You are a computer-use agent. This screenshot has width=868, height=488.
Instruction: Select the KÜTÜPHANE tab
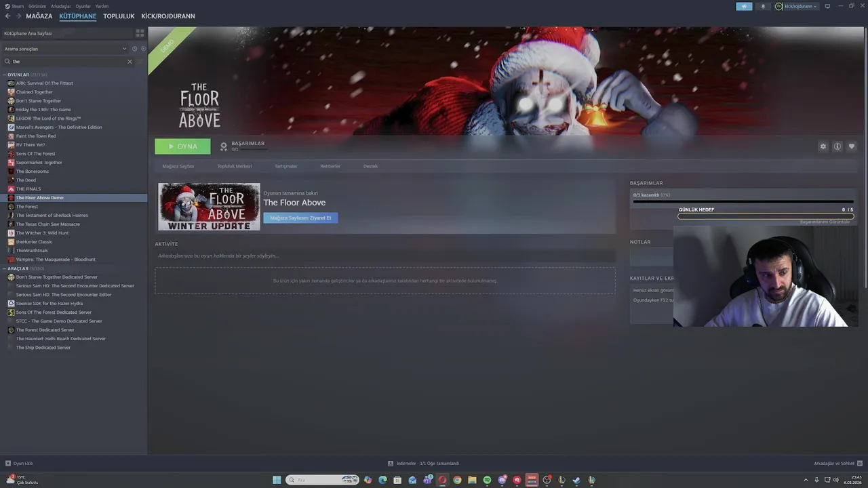tap(78, 16)
